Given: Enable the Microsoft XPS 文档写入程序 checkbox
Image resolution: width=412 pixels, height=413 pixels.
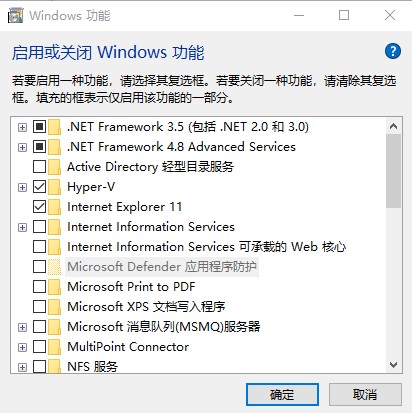Looking at the screenshot, I should (x=39, y=307).
